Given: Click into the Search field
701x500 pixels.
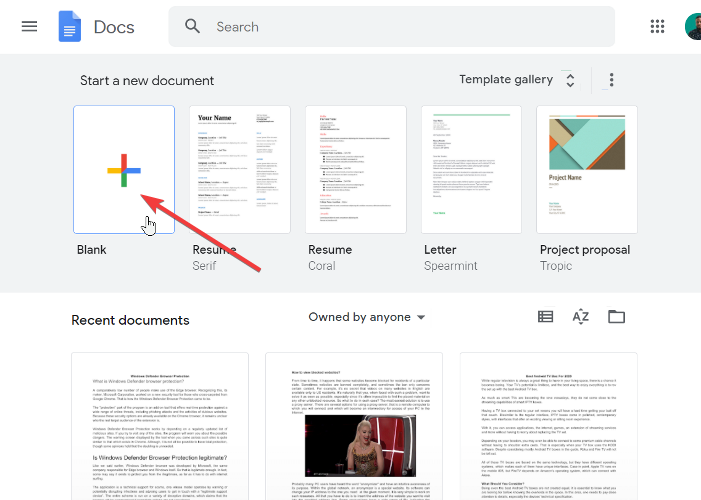Looking at the screenshot, I should pyautogui.click(x=391, y=26).
